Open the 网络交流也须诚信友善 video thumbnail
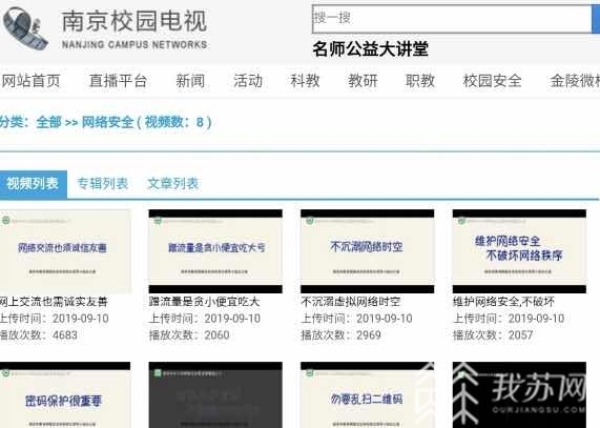Viewport: 600px width, 428px height. tap(64, 250)
